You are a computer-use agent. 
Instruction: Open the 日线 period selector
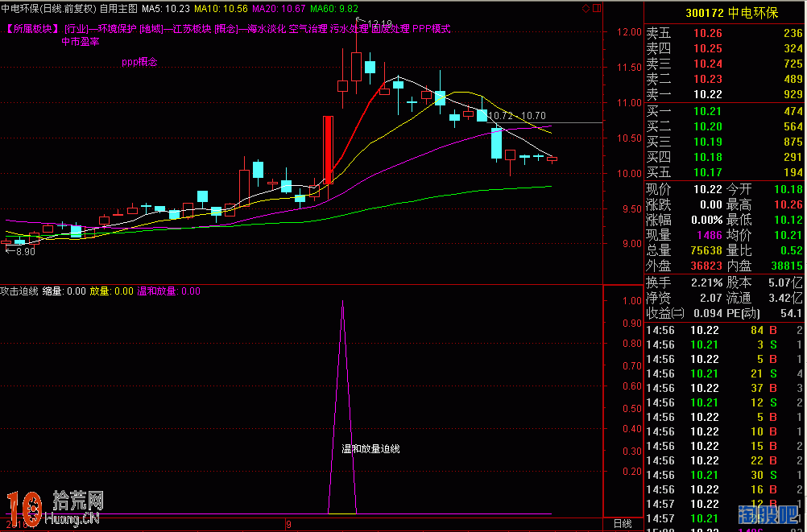[622, 523]
